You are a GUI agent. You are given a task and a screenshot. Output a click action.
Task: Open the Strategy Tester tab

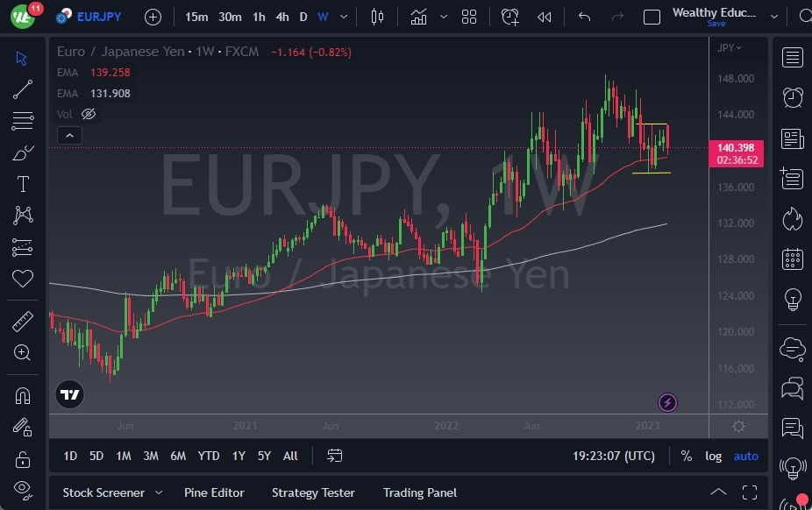(x=313, y=492)
